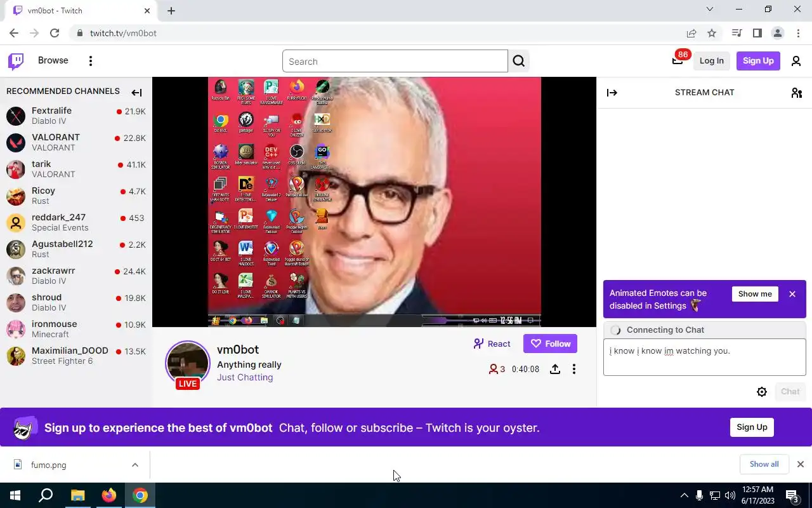Open Chrome three-dot menu

[798, 33]
